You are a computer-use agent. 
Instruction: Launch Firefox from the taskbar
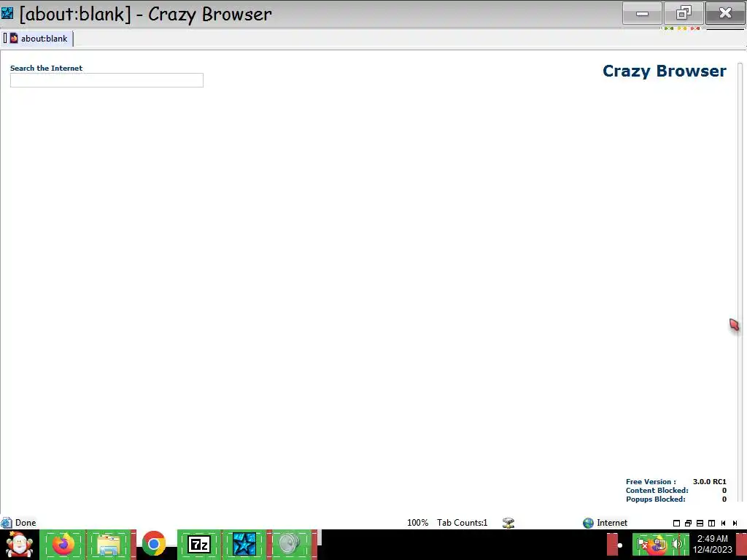(x=63, y=544)
